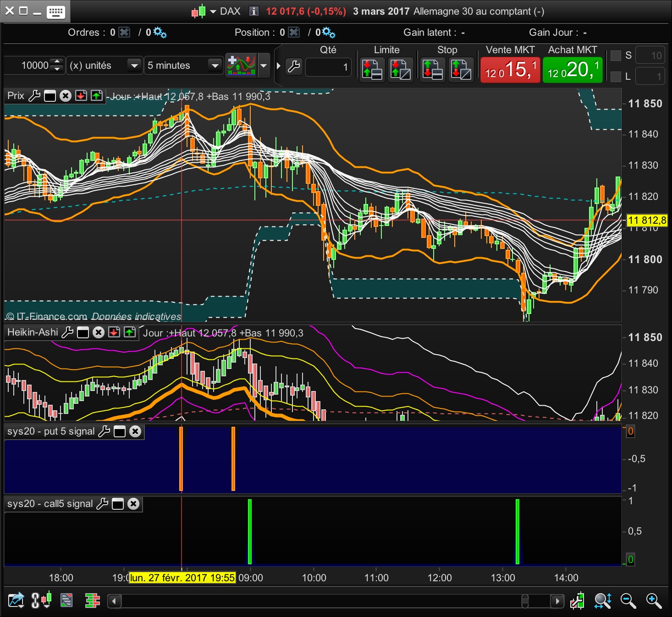
Task: Click the list icon in the bottom toolbar
Action: [66, 600]
